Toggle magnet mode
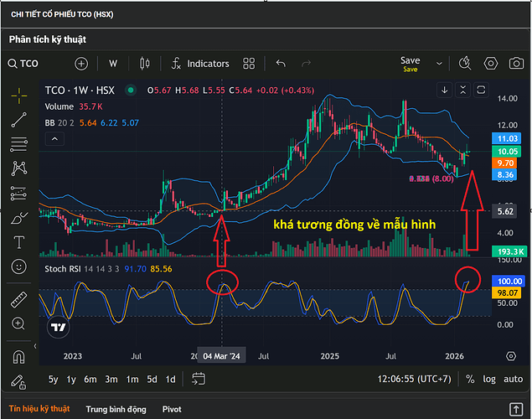The width and height of the screenshot is (532, 419). point(18,357)
